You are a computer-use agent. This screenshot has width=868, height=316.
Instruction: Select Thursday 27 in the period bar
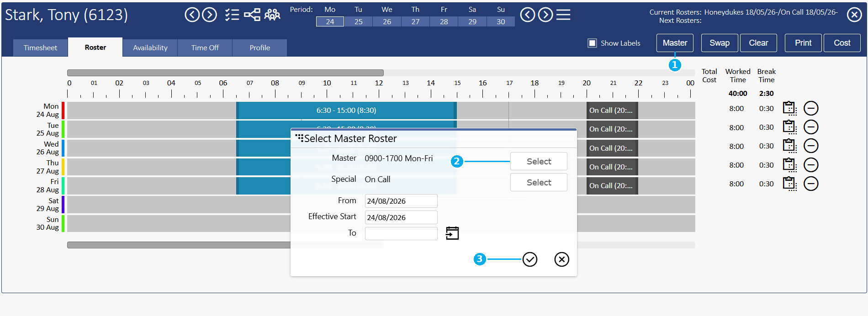pyautogui.click(x=415, y=21)
